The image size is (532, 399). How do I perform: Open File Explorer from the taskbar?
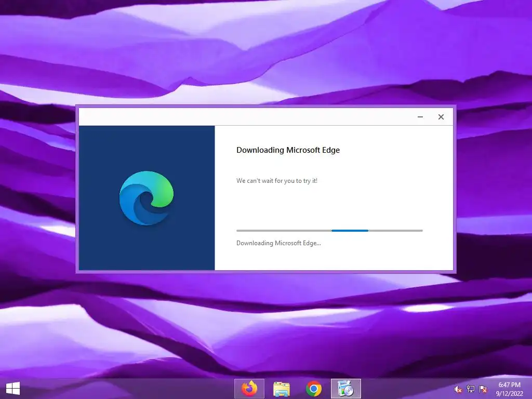281,389
